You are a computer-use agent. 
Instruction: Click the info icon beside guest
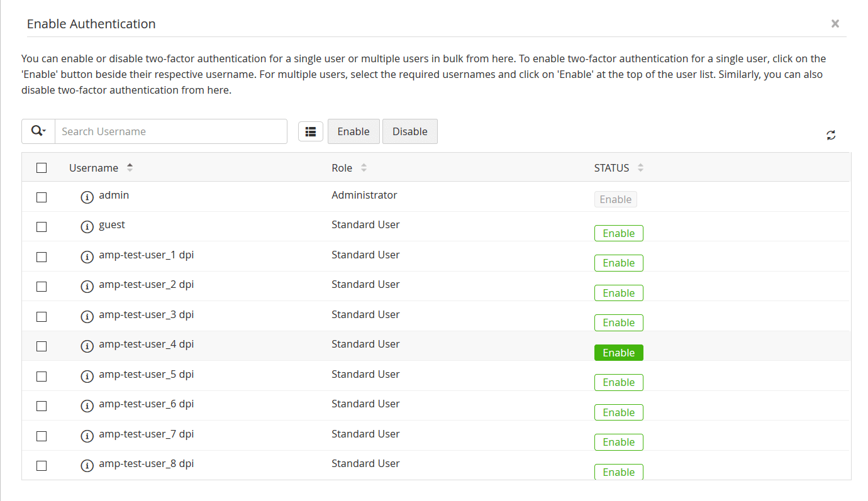(x=87, y=226)
